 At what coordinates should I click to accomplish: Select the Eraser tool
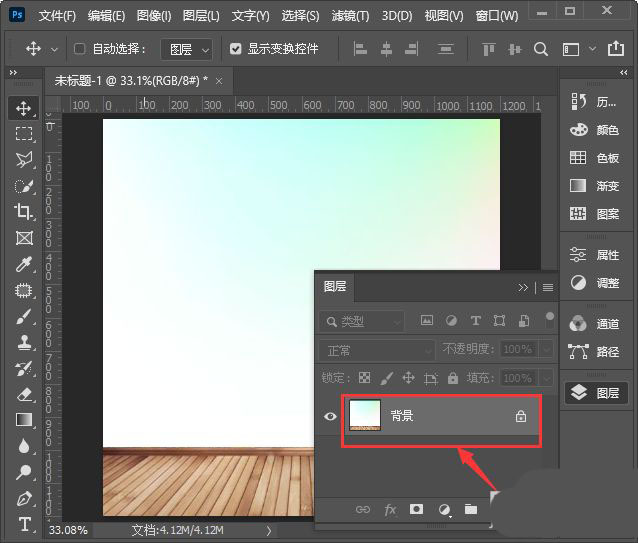coord(24,395)
